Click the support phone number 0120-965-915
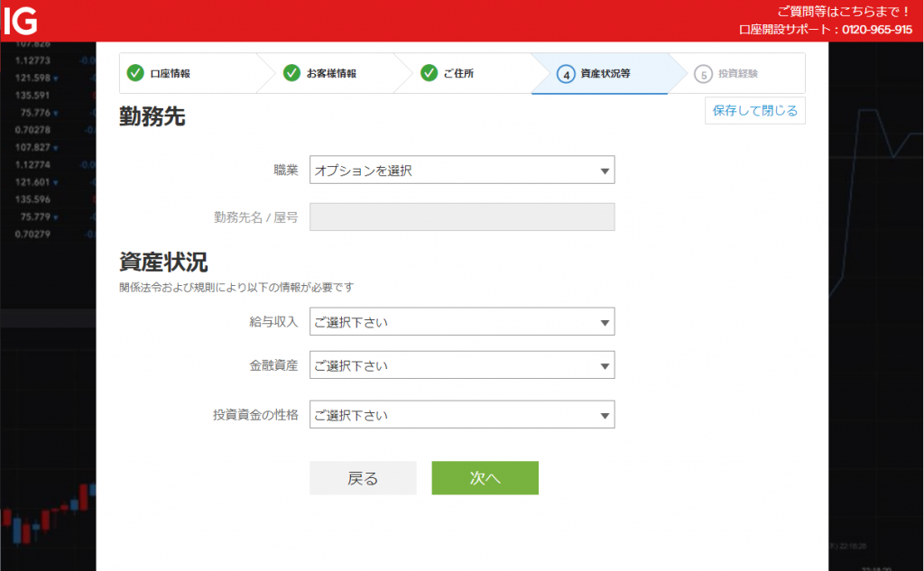Viewport: 924px width, 571px height. (x=877, y=30)
